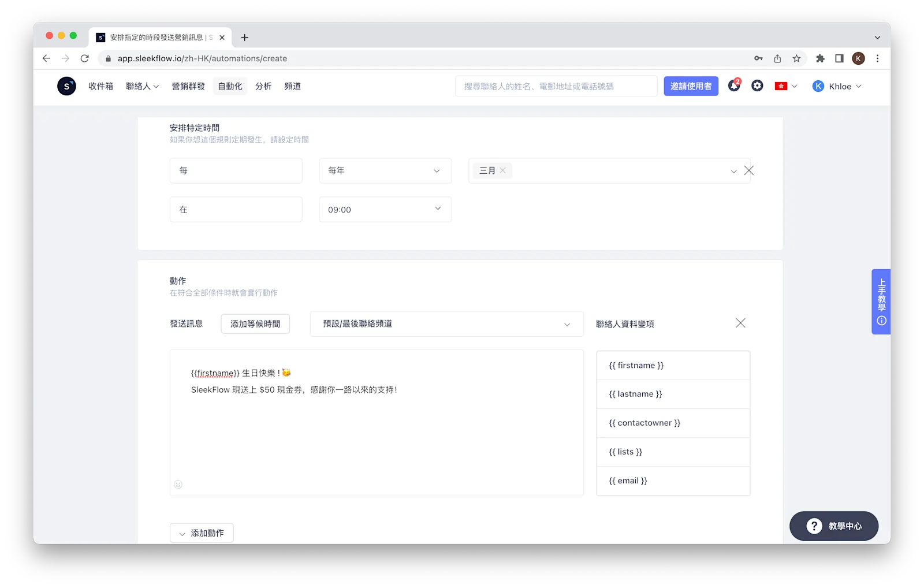Click the browser back arrow
The height and width of the screenshot is (588, 924).
pos(47,58)
